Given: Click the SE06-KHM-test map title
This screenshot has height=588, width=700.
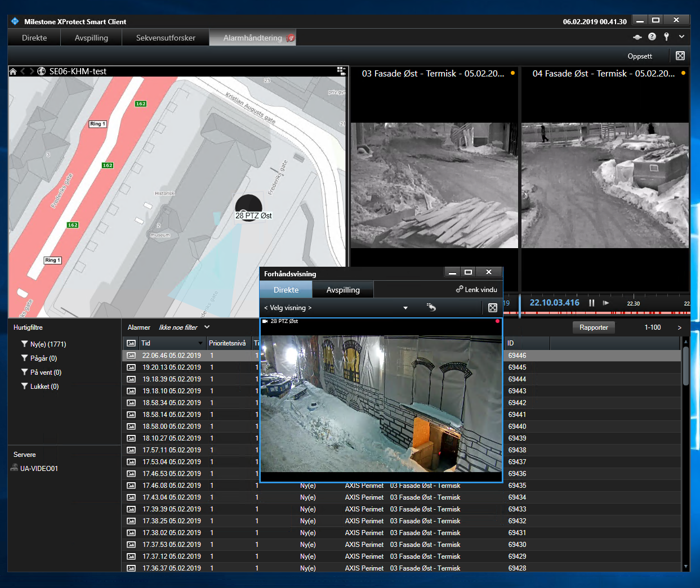Looking at the screenshot, I should point(78,71).
